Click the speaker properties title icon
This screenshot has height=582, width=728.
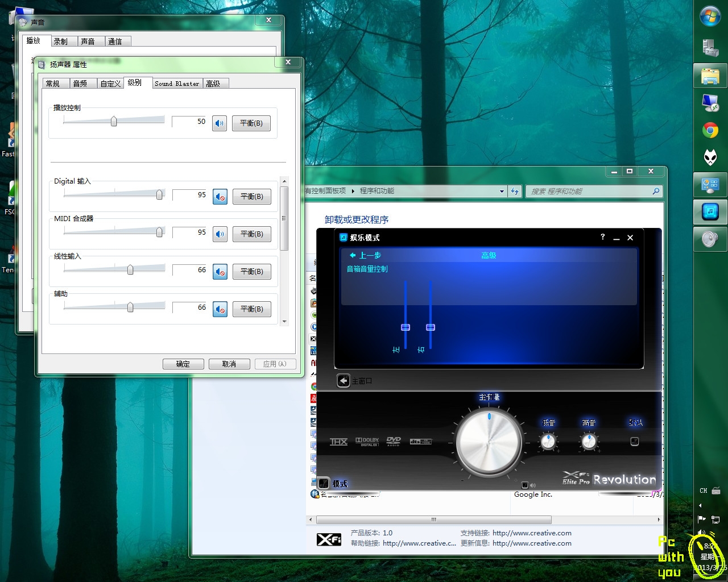pyautogui.click(x=42, y=64)
